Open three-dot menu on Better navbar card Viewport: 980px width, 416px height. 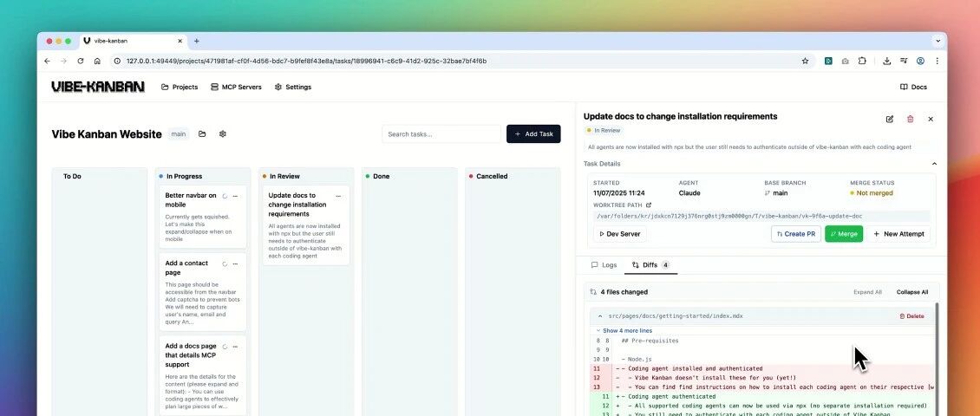235,196
